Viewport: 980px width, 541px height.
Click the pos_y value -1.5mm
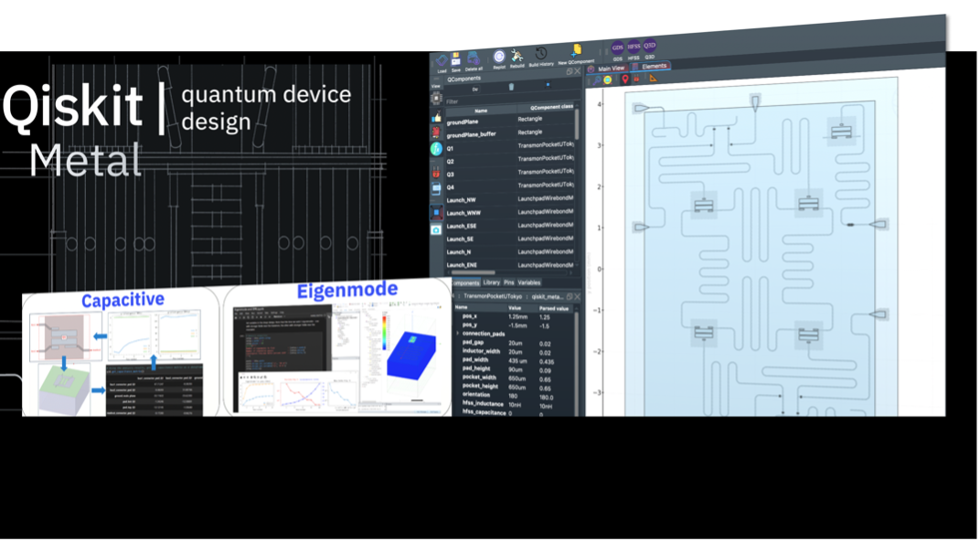(518, 325)
